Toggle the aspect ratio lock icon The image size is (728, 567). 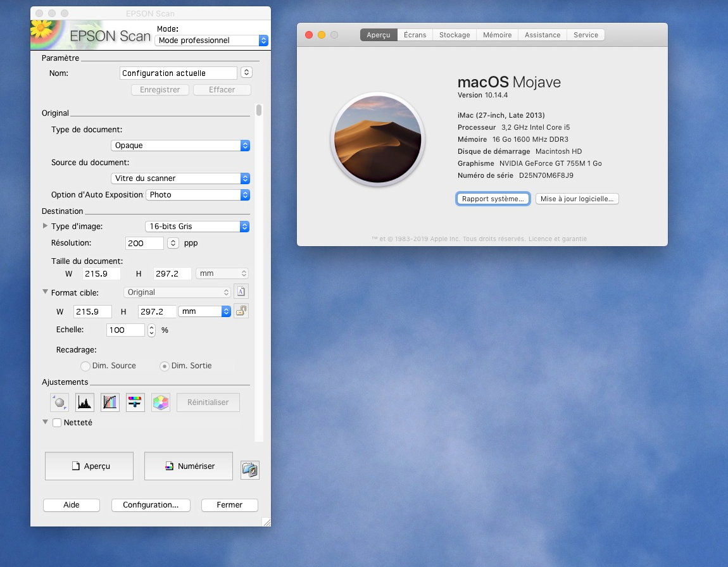tap(241, 311)
